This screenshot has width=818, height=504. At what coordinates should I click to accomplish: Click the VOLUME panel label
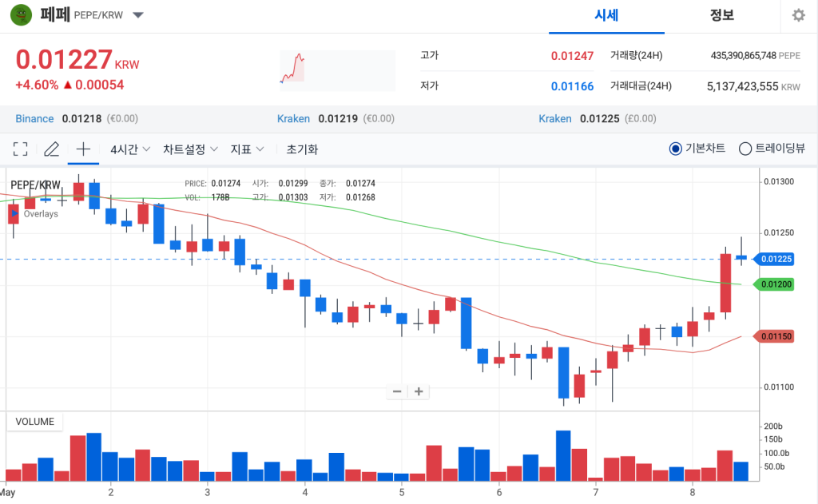tap(34, 422)
